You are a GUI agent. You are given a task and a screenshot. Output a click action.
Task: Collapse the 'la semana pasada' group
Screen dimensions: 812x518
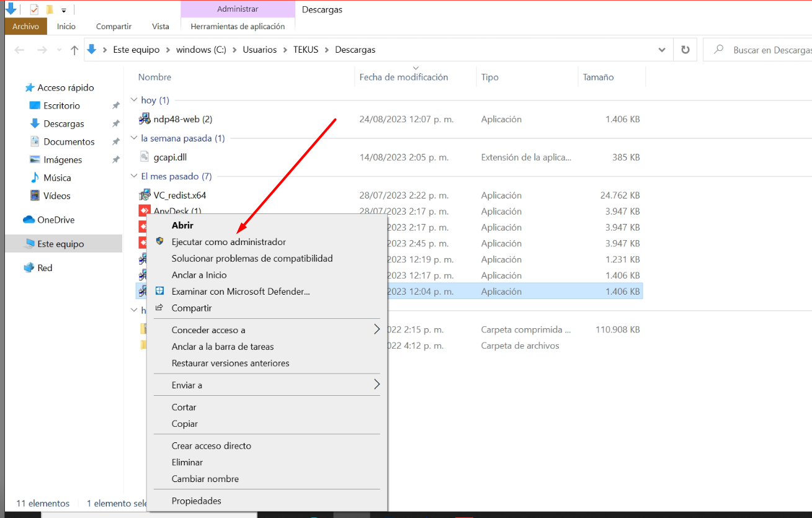pos(134,138)
